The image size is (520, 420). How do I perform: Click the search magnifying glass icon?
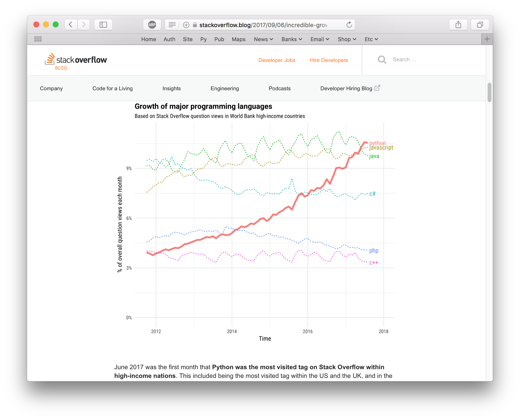[x=382, y=60]
